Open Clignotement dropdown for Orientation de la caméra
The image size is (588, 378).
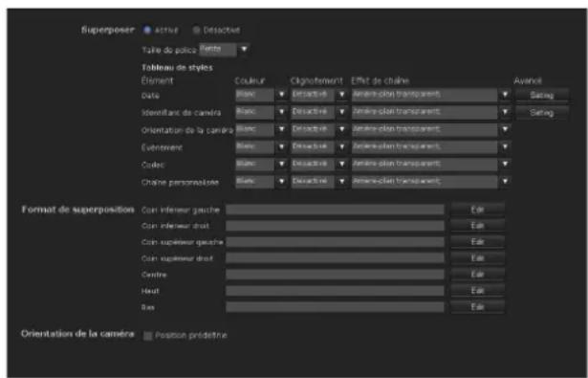[x=319, y=129]
